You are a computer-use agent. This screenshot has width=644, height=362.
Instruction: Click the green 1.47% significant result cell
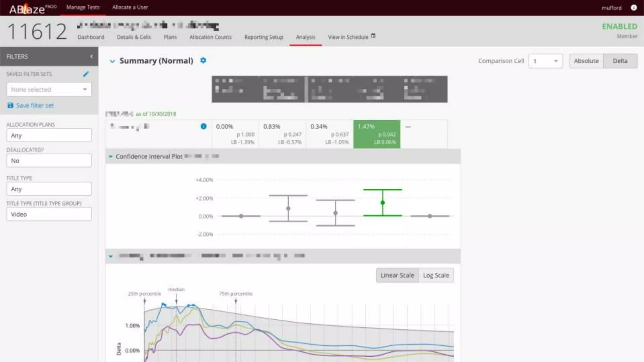(377, 134)
